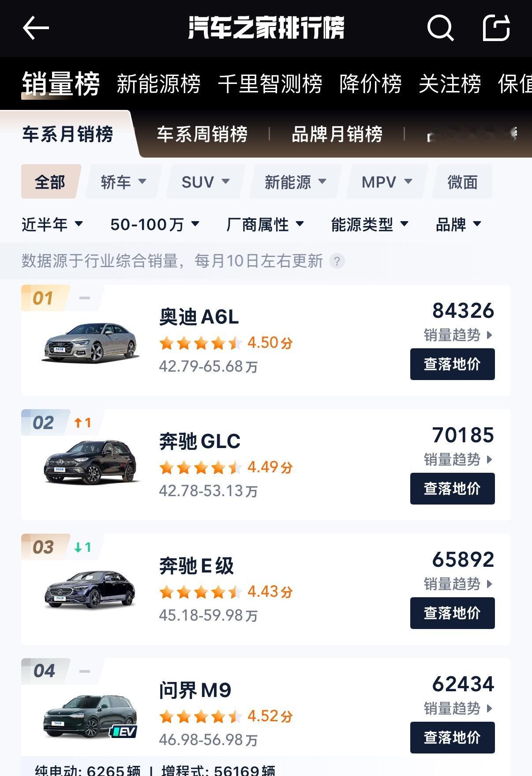Image resolution: width=532 pixels, height=776 pixels.
Task: Expand the 轿车 filter dropdown
Action: pyautogui.click(x=124, y=182)
